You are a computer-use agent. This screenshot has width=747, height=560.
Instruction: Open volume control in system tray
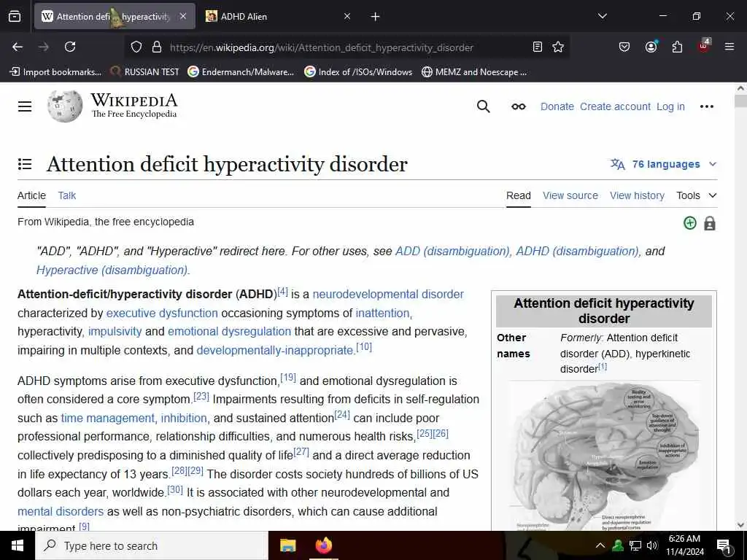tap(652, 545)
